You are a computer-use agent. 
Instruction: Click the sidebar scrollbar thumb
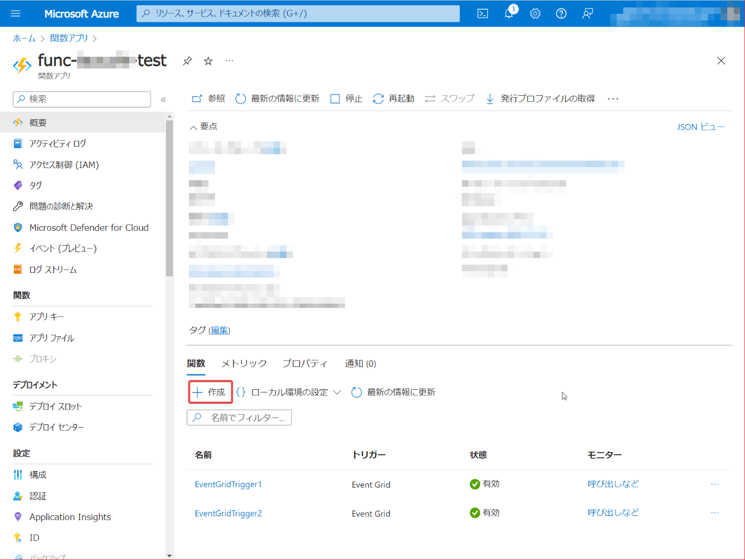(169, 198)
